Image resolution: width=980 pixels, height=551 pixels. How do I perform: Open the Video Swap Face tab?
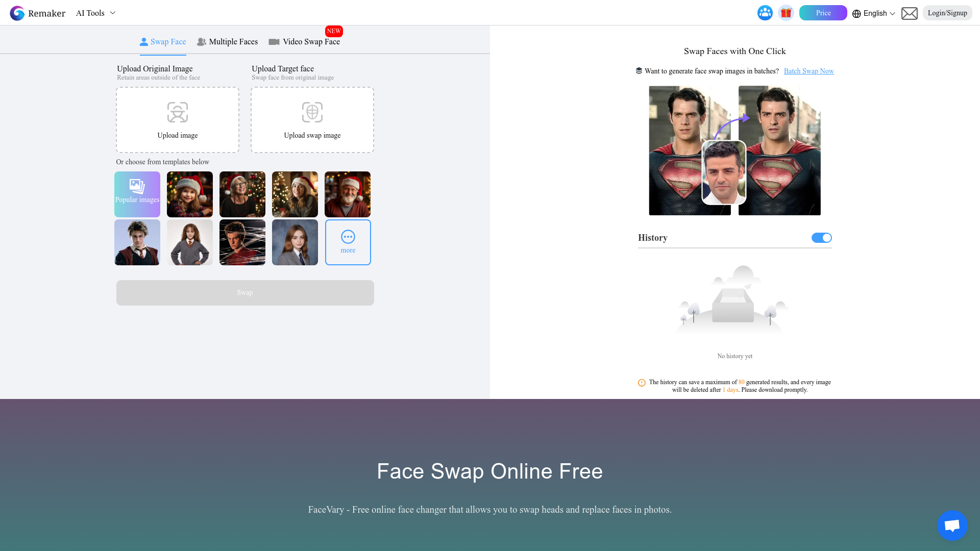pyautogui.click(x=305, y=42)
